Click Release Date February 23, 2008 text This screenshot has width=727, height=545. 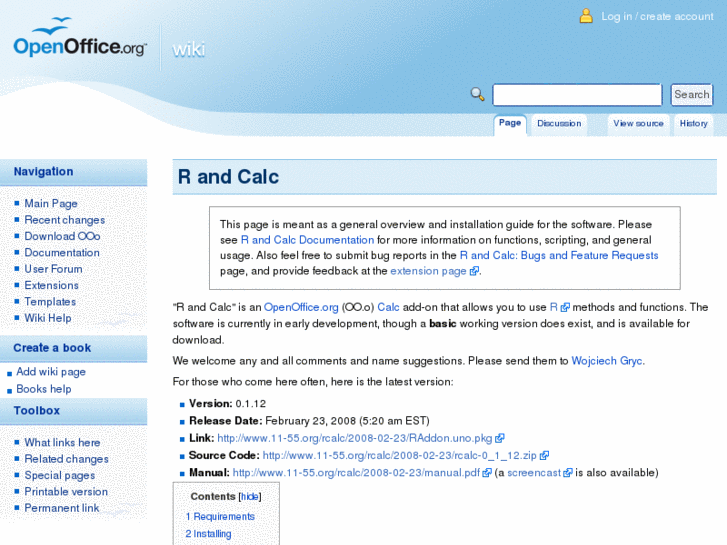click(309, 421)
